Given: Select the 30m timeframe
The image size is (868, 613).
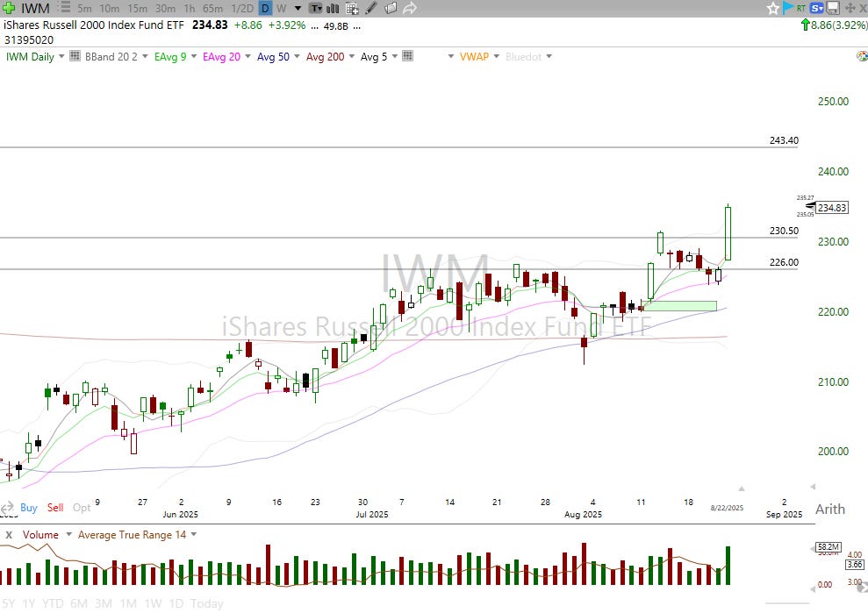Looking at the screenshot, I should click(165, 8).
